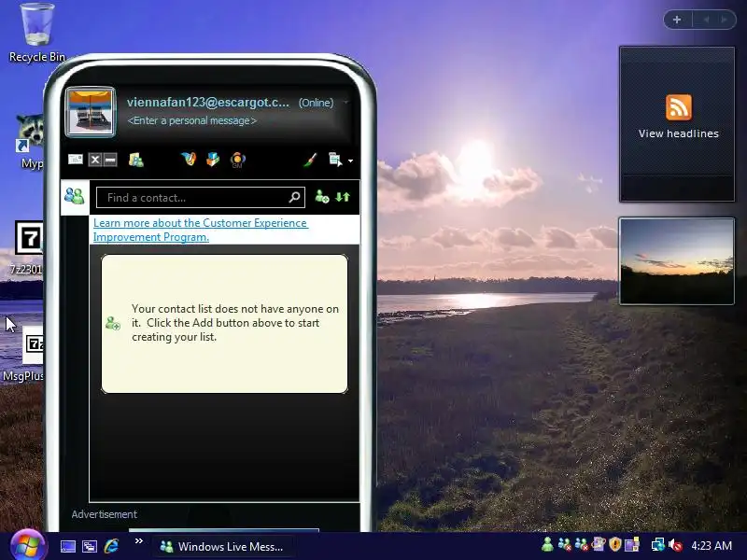This screenshot has height=560, width=747.
Task: Select the Recycle Bin desktop icon
Action: [37, 33]
